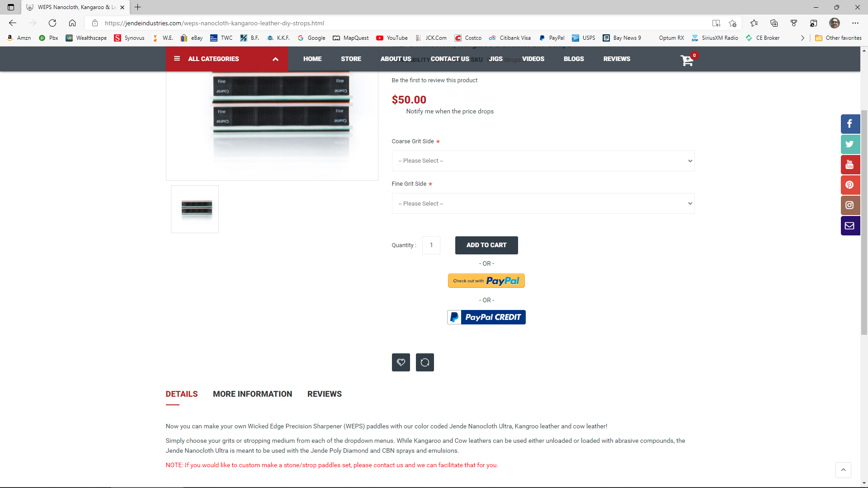
Task: Switch to the Reviews tab
Action: pyautogui.click(x=324, y=394)
